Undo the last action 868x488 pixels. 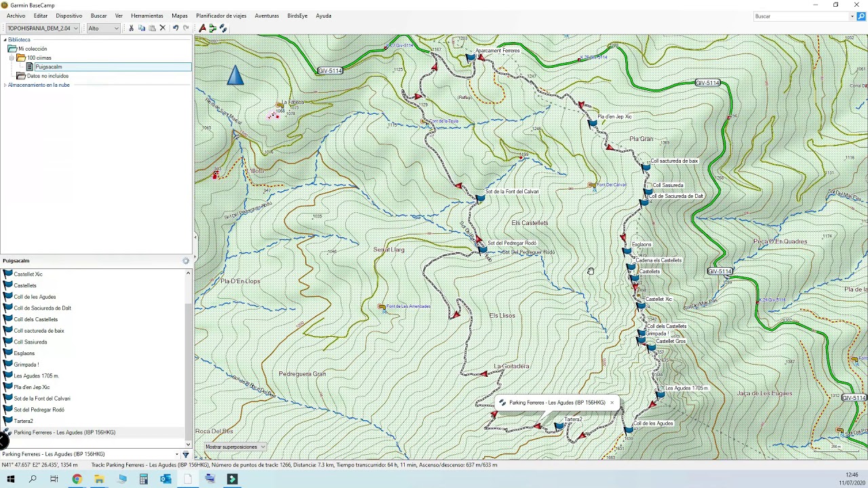point(175,28)
